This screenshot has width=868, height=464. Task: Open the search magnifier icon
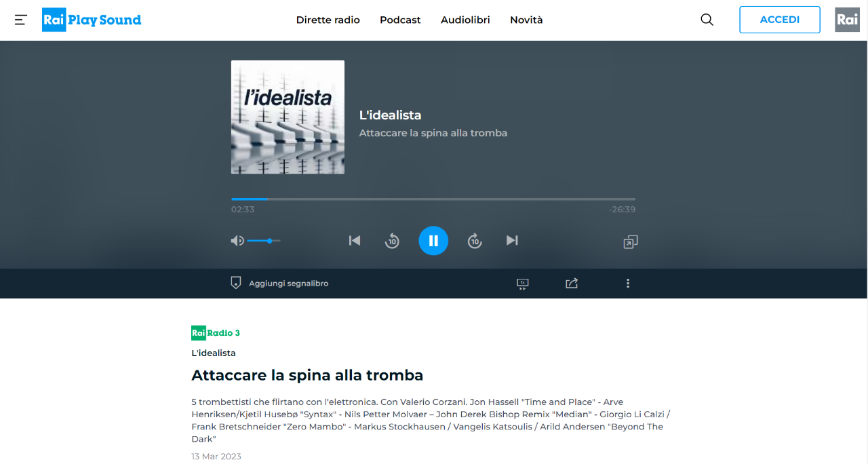point(707,20)
